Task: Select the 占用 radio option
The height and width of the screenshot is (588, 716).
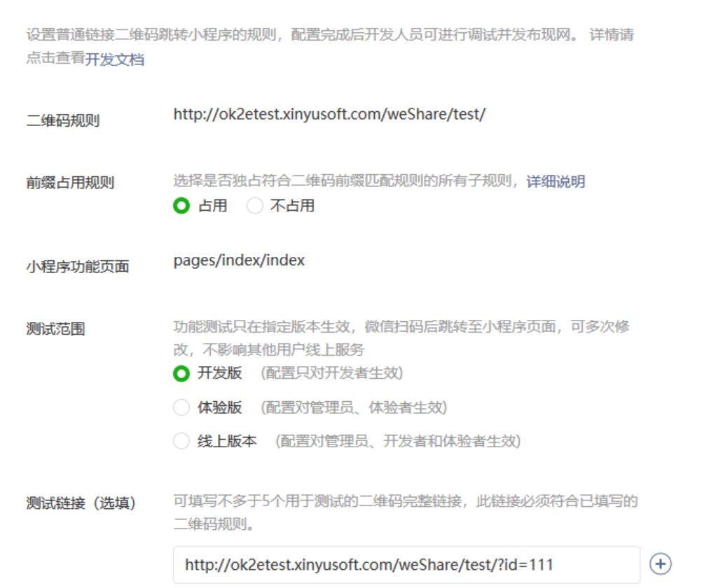Action: click(x=181, y=206)
